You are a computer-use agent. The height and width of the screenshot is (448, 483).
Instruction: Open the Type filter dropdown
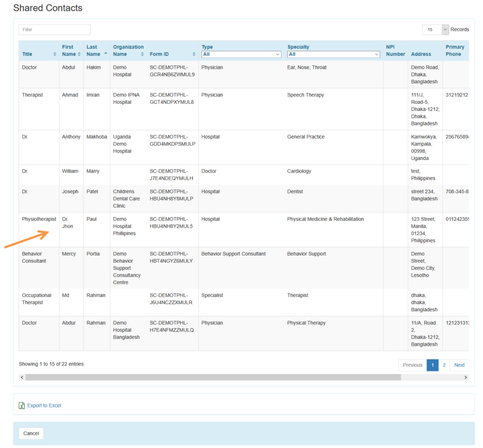coord(241,54)
